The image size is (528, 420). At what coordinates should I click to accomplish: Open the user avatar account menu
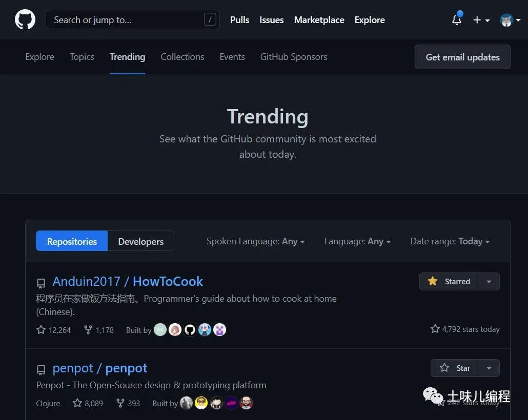[510, 20]
